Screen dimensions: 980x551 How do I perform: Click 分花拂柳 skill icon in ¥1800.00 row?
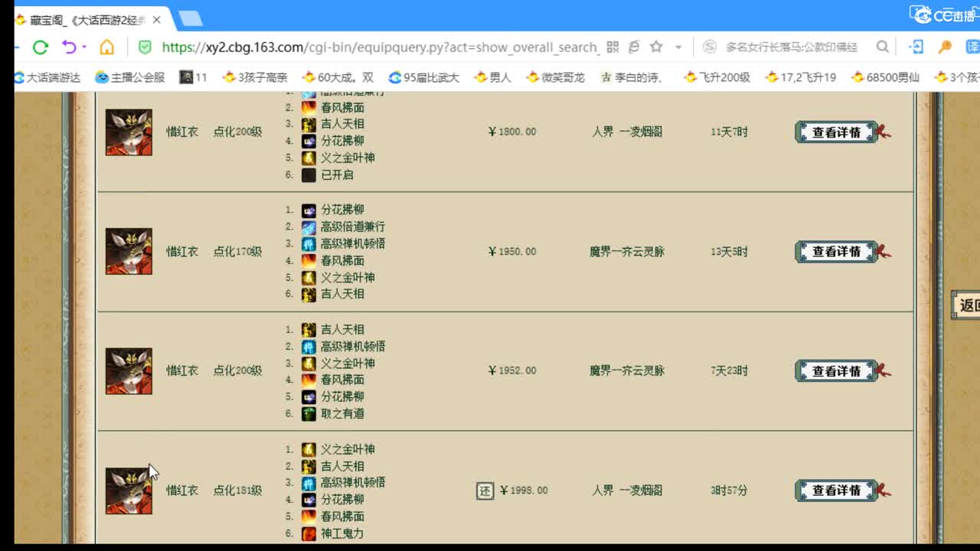pyautogui.click(x=309, y=141)
